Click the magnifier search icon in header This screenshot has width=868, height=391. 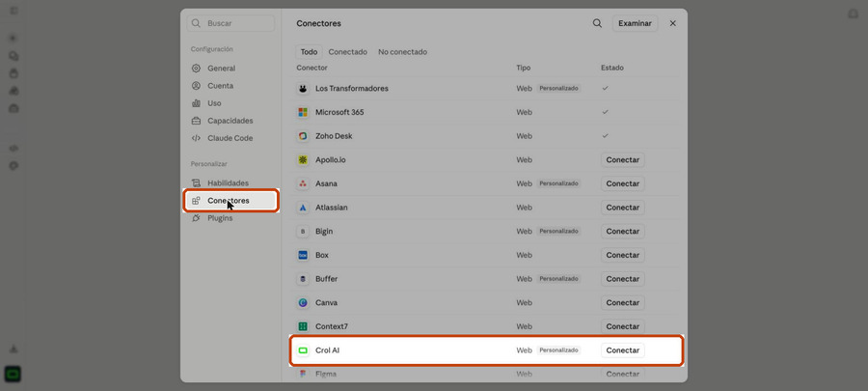597,23
